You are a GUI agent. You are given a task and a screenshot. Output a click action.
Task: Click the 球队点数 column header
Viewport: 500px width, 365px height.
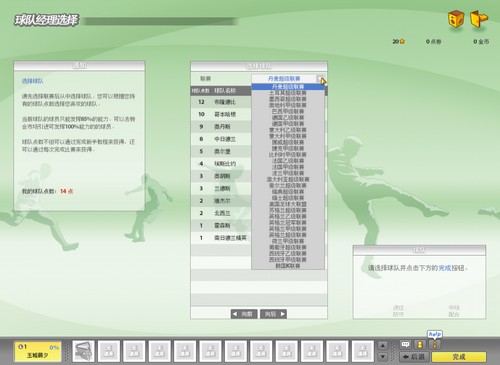pos(201,91)
